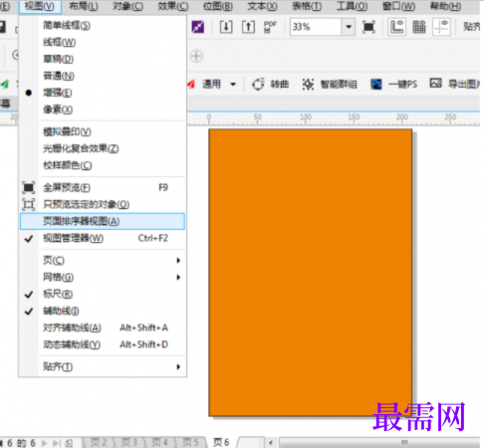Switch to the 页 5 page tab

[x=190, y=442]
